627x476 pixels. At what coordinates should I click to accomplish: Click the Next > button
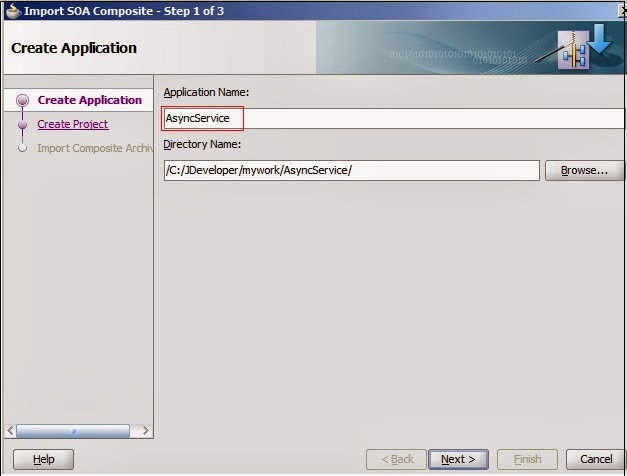tap(458, 459)
